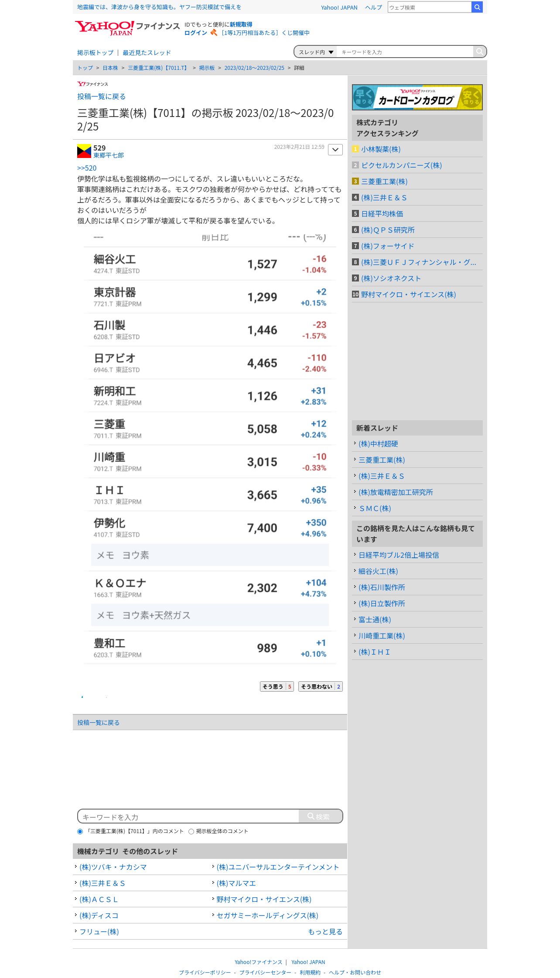Open 富士通(株) related link
This screenshot has width=560, height=978.
click(375, 620)
